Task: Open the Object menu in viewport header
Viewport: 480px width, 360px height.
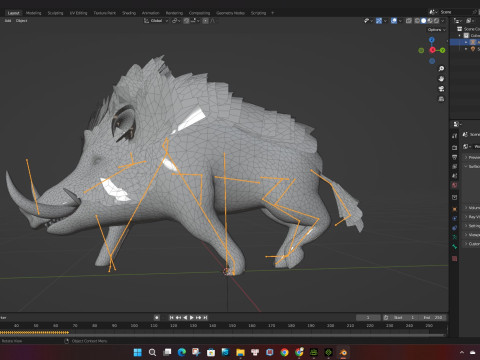Action: pyautogui.click(x=21, y=21)
